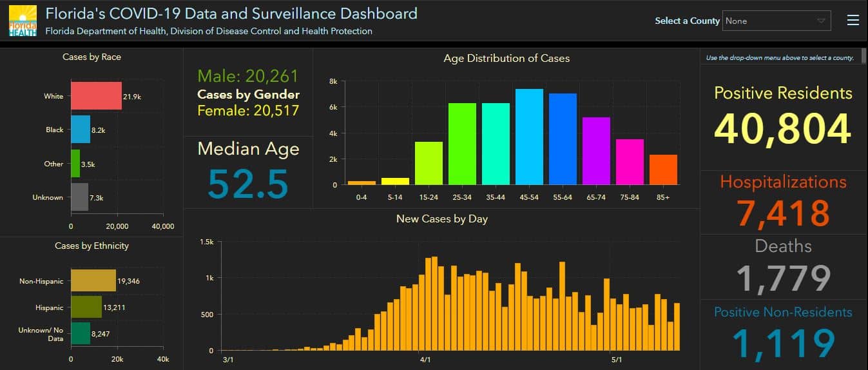
Task: Open the hamburger menu icon
Action: point(853,21)
